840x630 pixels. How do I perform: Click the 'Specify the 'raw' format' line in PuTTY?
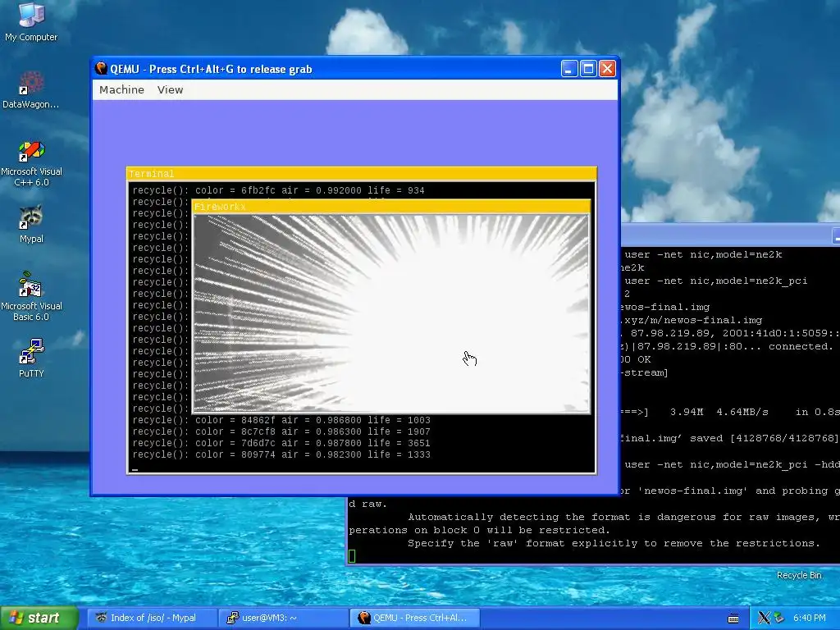tap(614, 543)
